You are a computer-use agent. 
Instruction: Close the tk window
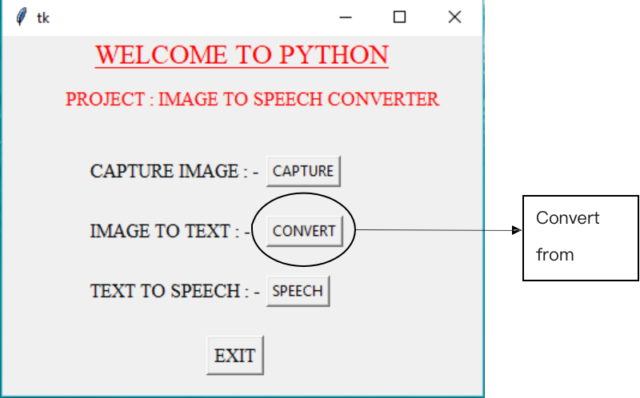click(454, 17)
